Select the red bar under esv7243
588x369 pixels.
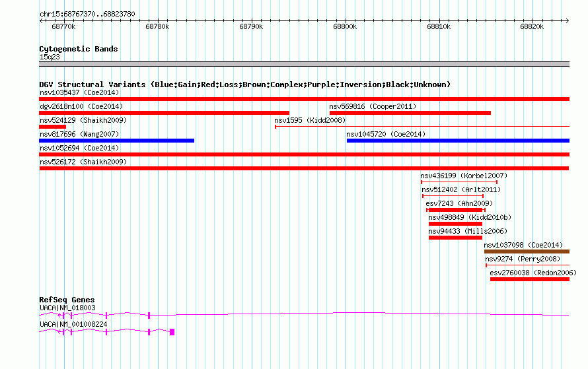coord(456,210)
